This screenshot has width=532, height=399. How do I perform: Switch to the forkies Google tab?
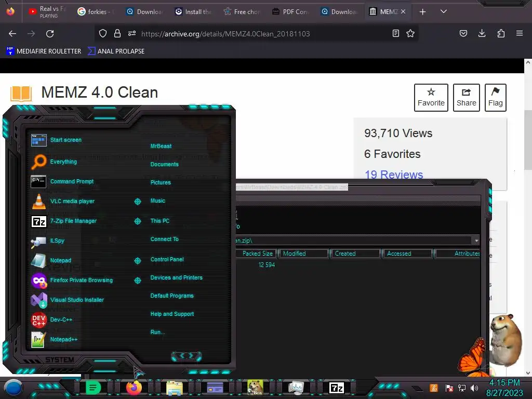tap(96, 11)
